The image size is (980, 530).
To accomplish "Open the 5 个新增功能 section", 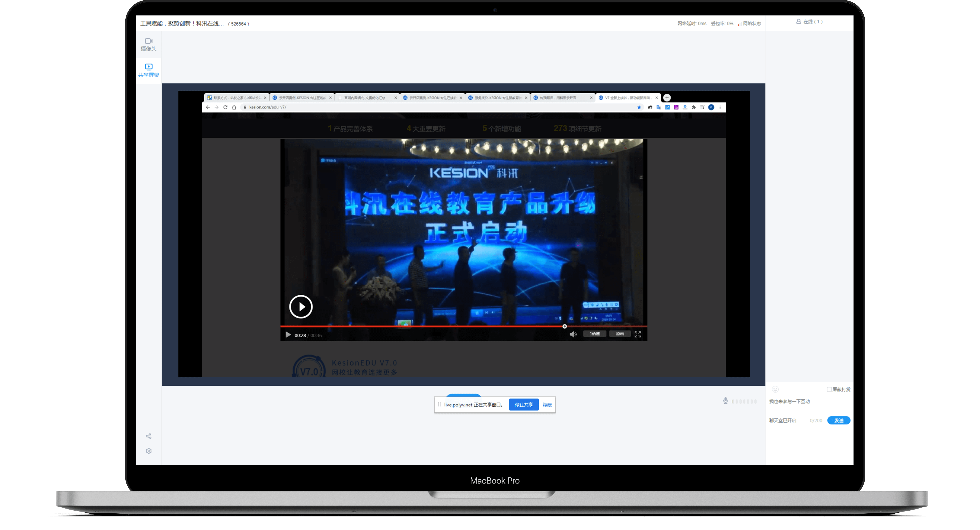I will [502, 129].
